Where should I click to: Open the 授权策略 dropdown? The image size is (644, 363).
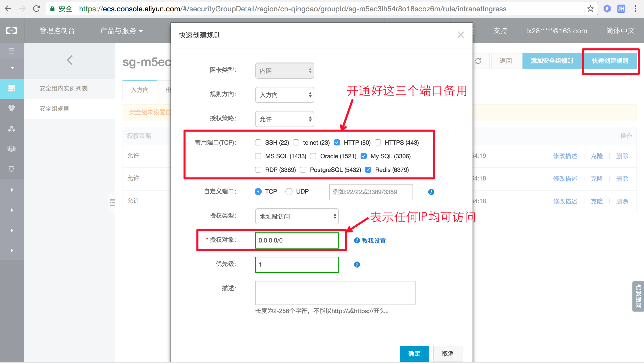pos(284,119)
